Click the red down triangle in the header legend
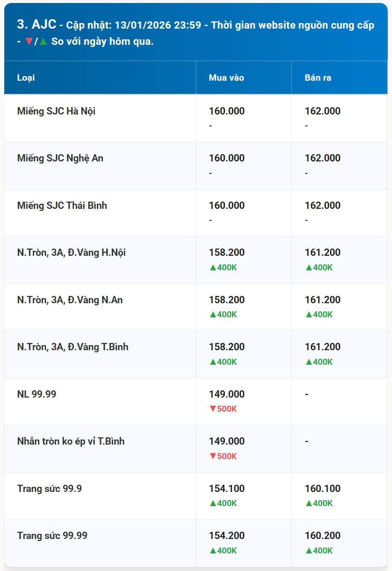392x571 pixels. coord(29,42)
